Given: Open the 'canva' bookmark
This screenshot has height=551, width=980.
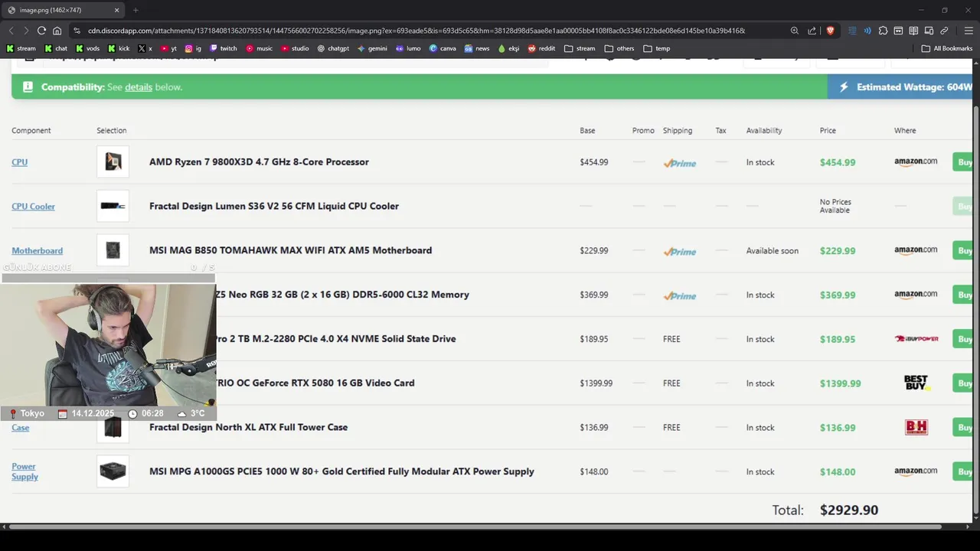Looking at the screenshot, I should pos(443,48).
